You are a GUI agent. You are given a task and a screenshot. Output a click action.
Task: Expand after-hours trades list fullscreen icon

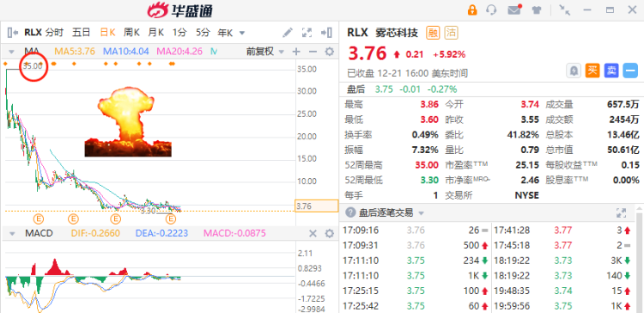pos(621,212)
